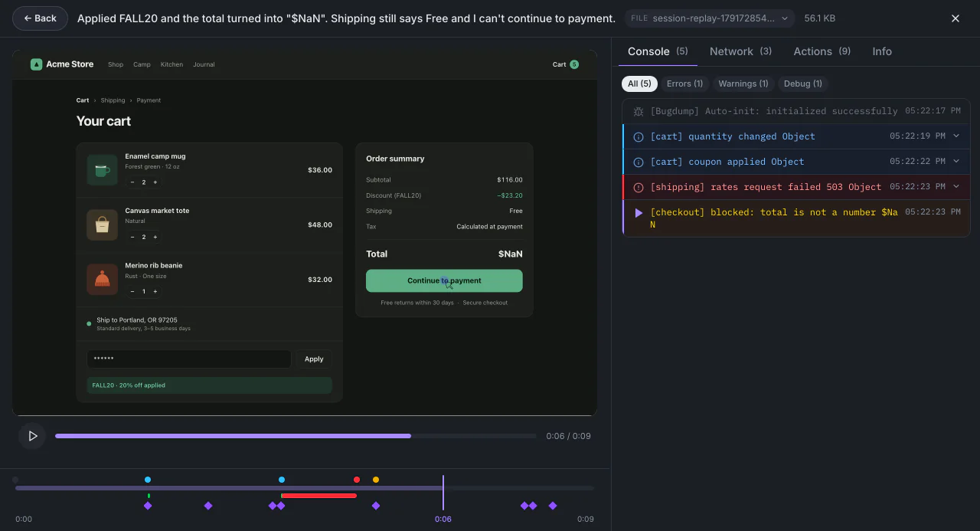This screenshot has height=531, width=980.
Task: Click the Merino rib beanie thumbnail
Action: [x=102, y=280]
